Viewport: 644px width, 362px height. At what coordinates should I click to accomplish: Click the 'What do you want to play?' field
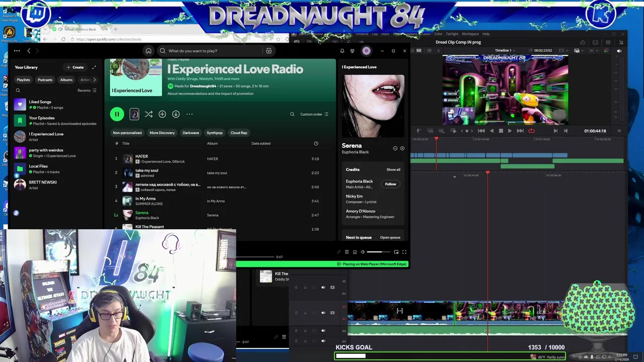coord(211,51)
